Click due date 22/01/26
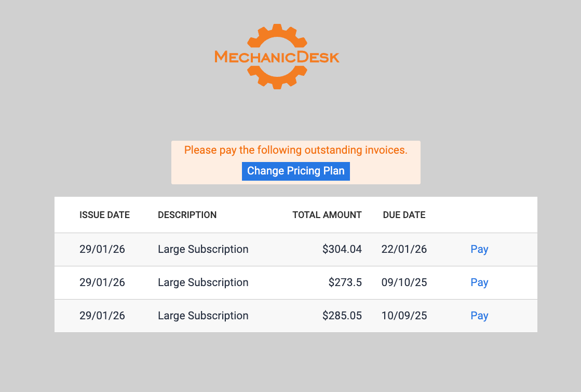 (x=403, y=249)
